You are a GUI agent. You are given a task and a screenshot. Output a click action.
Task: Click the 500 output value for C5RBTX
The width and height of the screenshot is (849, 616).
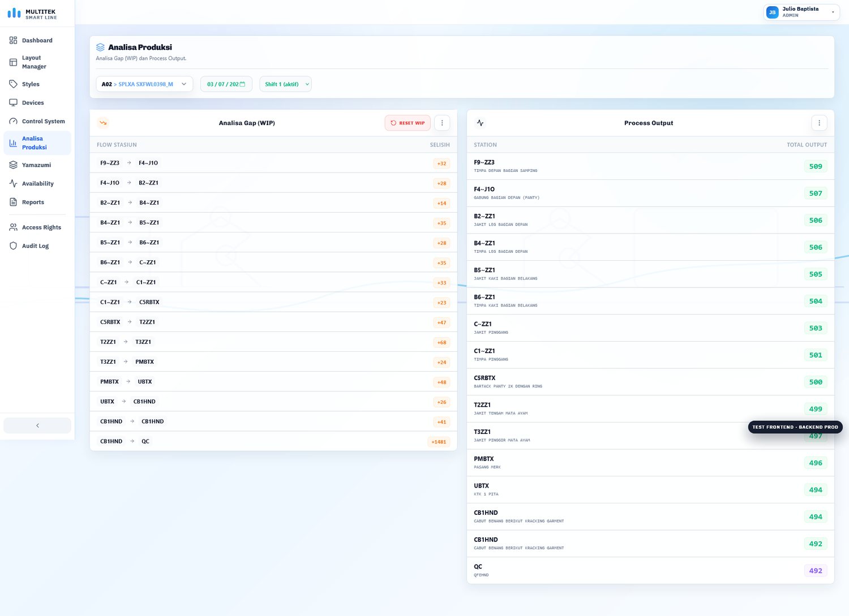816,382
